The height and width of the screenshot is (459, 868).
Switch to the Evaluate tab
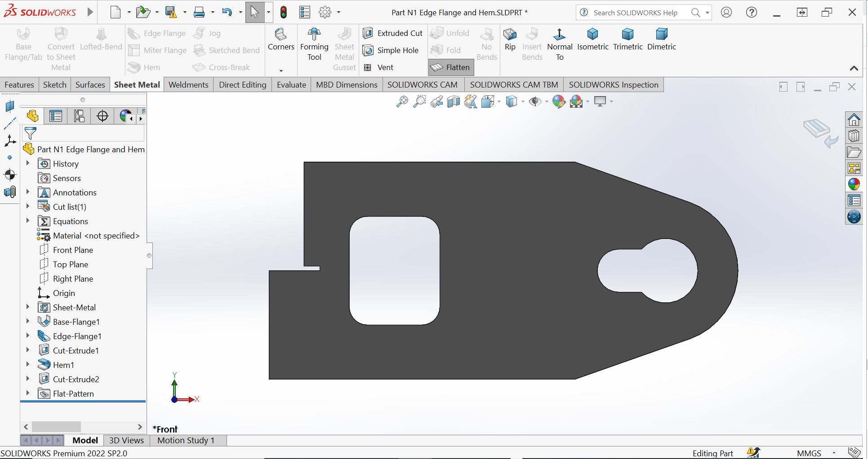pos(291,85)
